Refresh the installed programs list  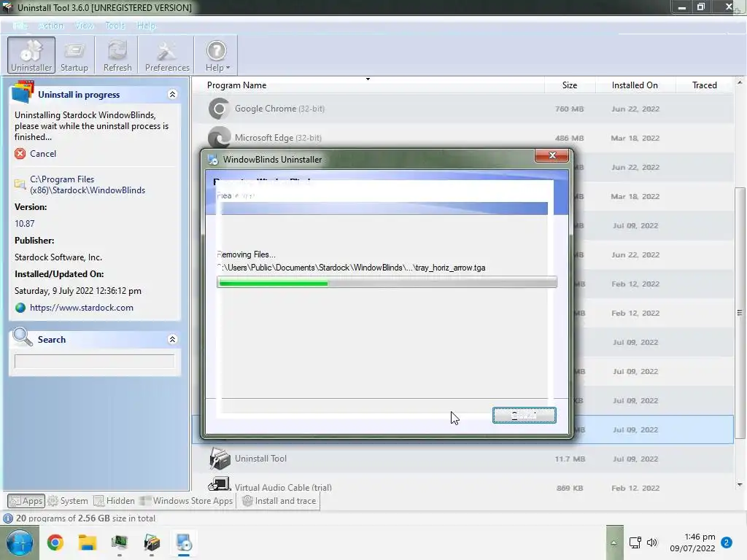click(x=117, y=55)
